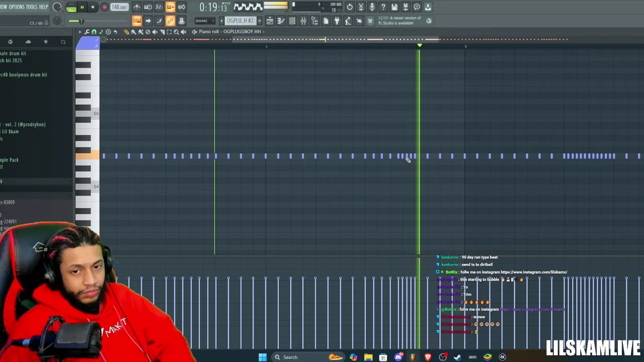Click the scissors audio editor icon
This screenshot has width=644, height=362.
pos(361,7)
